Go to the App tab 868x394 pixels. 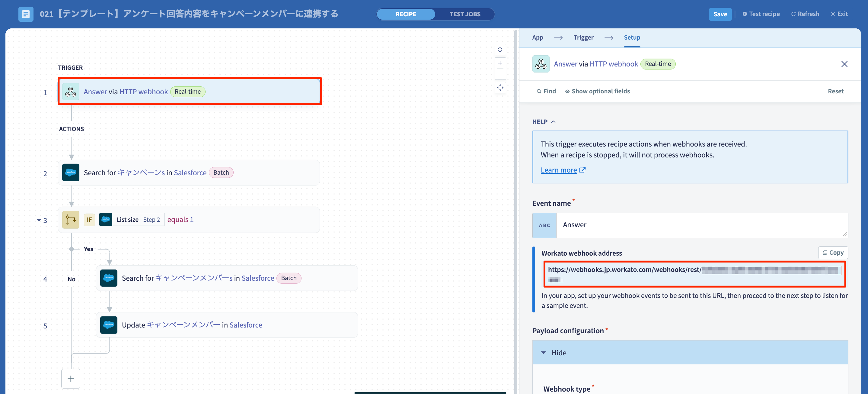[x=538, y=37]
